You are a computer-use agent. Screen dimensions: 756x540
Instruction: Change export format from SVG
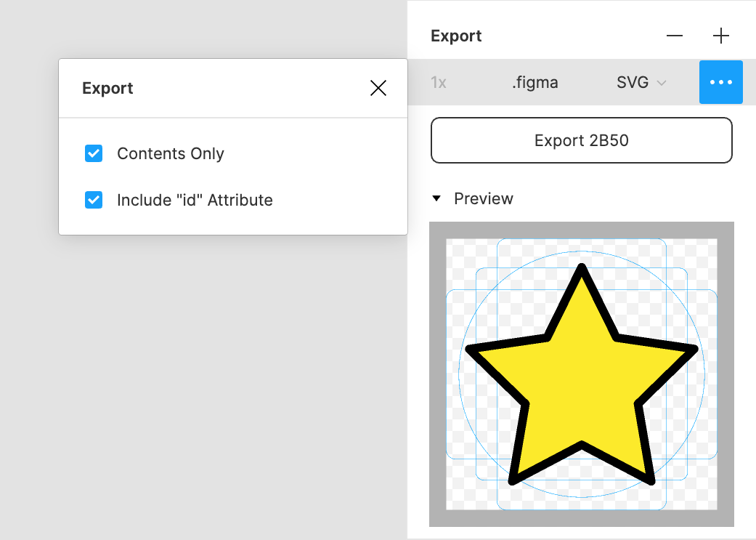tap(641, 82)
